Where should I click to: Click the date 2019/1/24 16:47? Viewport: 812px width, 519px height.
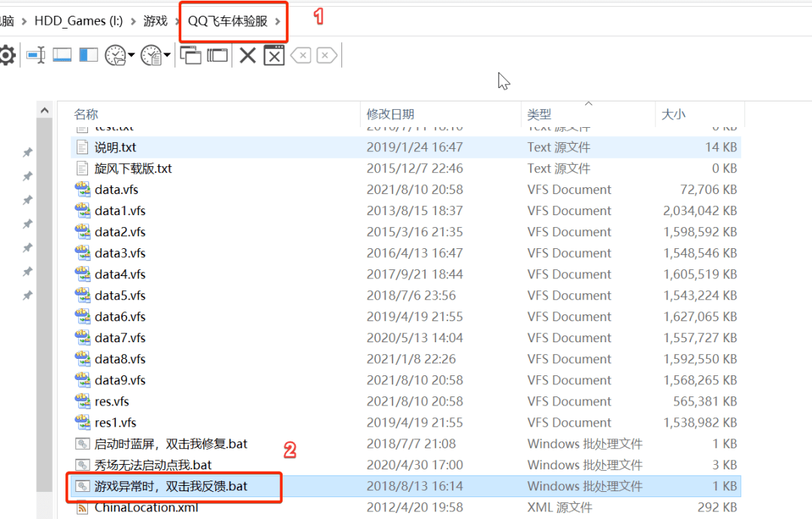[x=415, y=147]
